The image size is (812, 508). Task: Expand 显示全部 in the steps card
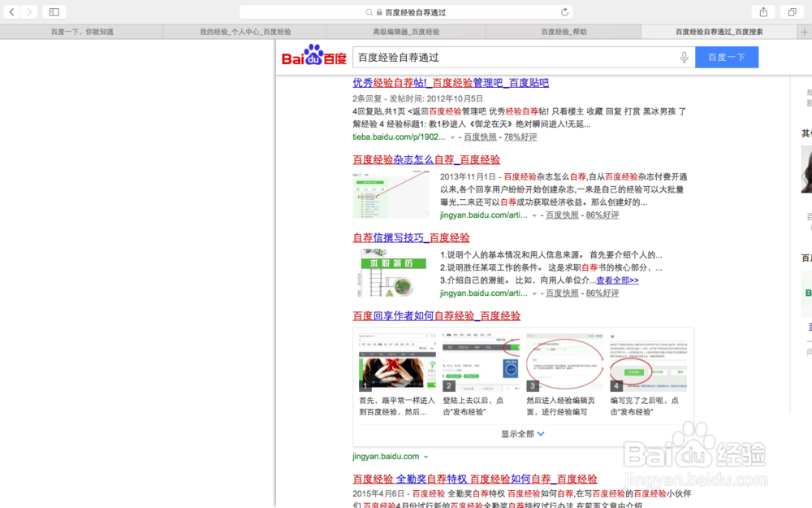(x=522, y=434)
